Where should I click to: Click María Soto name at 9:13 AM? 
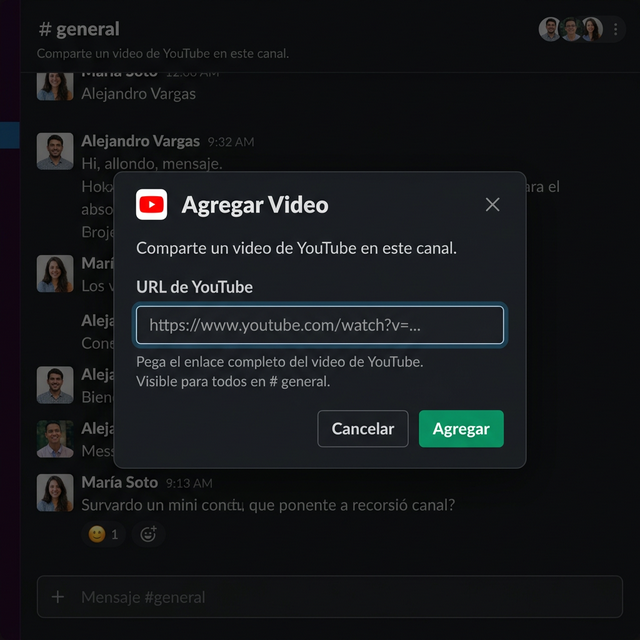pos(120,482)
